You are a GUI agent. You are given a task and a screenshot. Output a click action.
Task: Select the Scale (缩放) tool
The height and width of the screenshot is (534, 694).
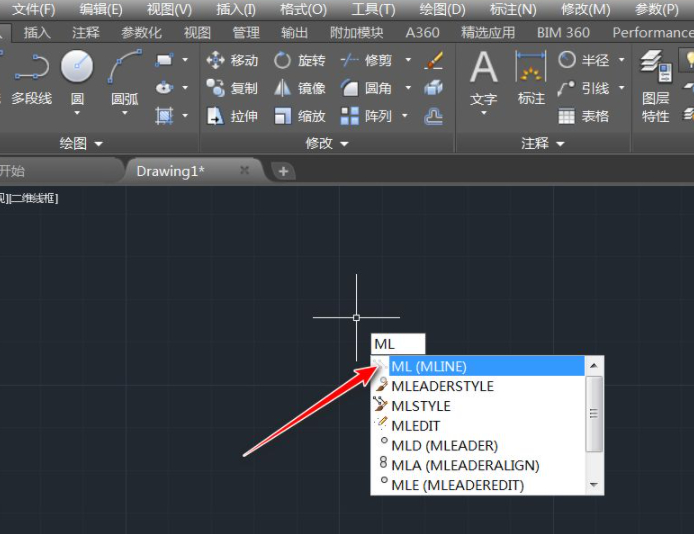[x=299, y=116]
